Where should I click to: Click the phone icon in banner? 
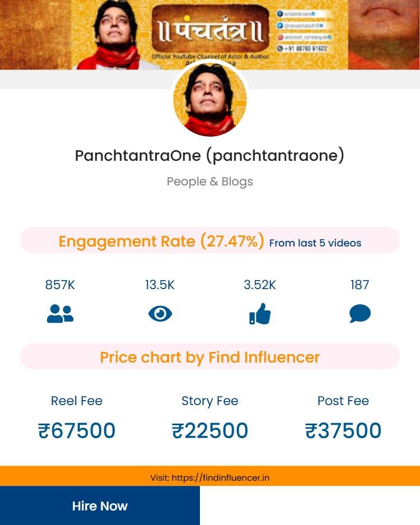coord(280,49)
